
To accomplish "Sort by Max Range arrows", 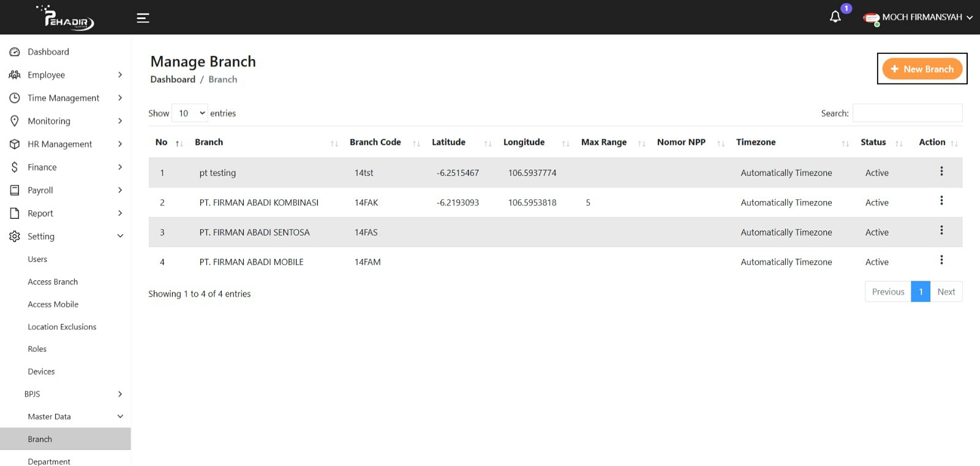I will coord(642,143).
